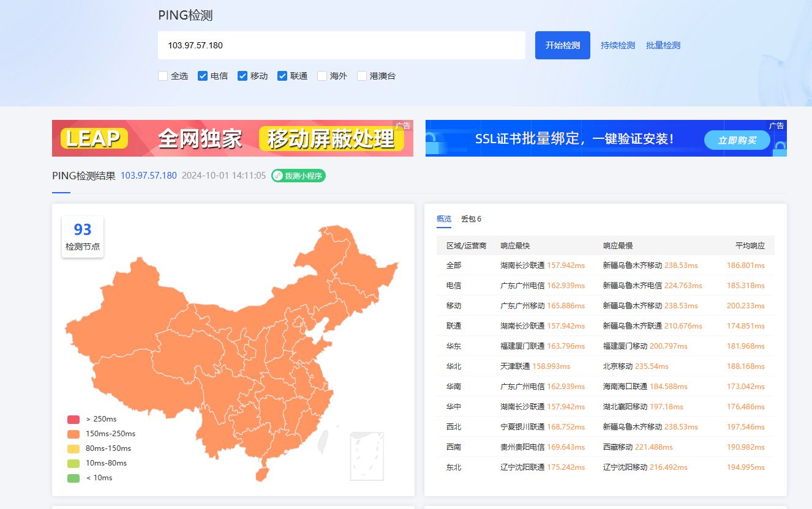Uncheck the 移动 checkbox

pyautogui.click(x=242, y=76)
